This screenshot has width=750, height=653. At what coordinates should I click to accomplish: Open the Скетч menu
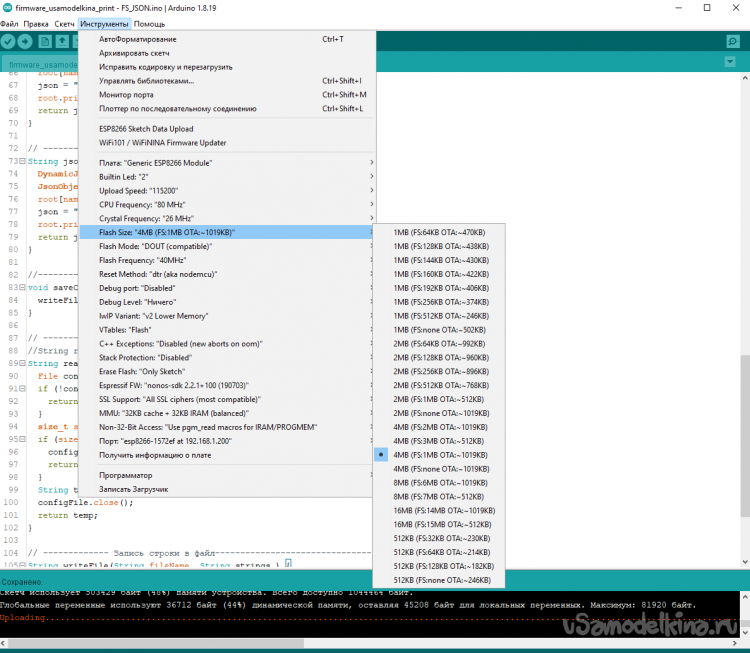(66, 23)
